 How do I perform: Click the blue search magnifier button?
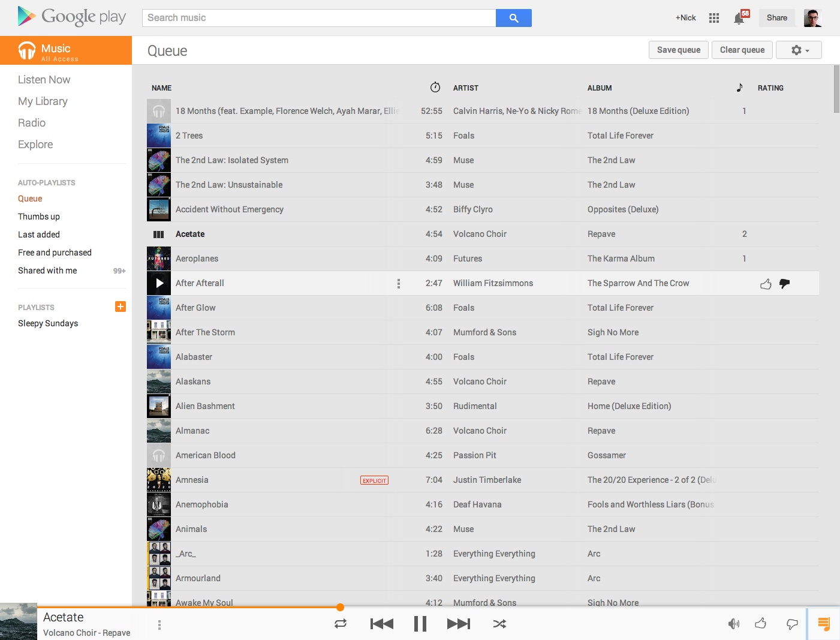coord(514,18)
